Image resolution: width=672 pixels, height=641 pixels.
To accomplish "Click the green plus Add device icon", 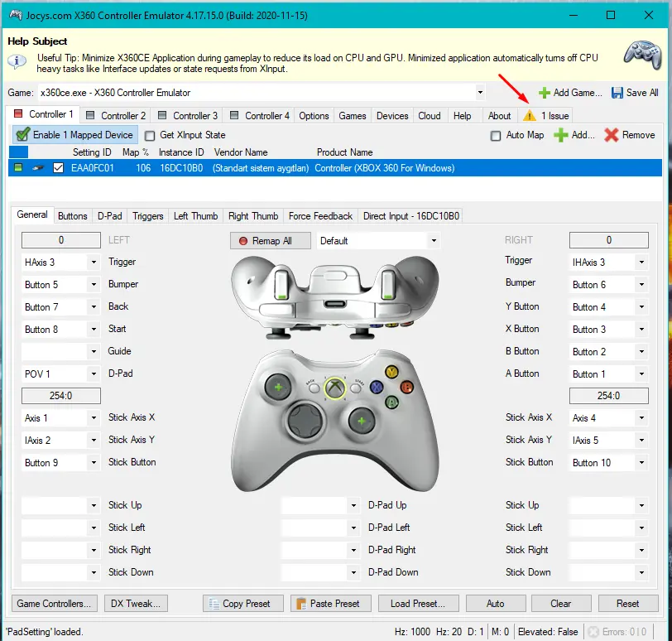I will [560, 135].
